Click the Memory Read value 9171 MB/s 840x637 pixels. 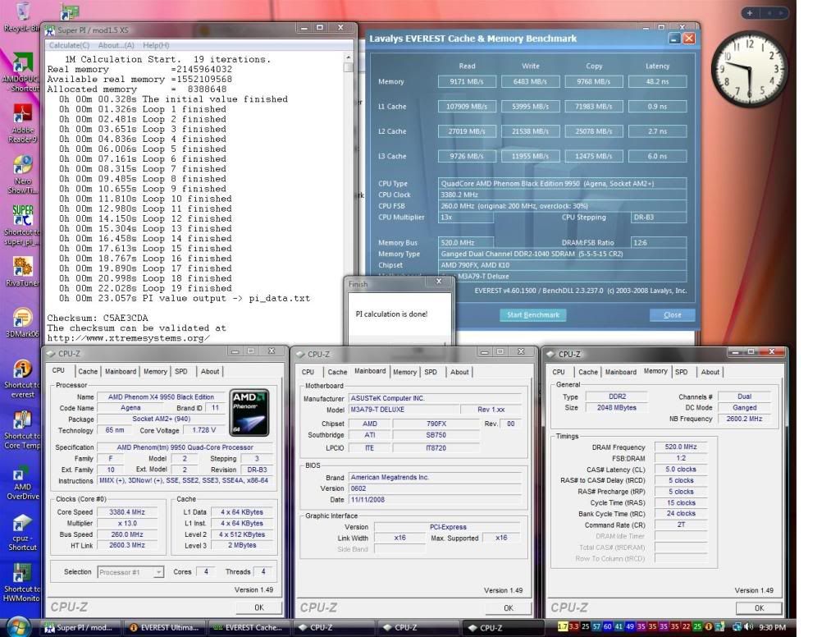(467, 82)
